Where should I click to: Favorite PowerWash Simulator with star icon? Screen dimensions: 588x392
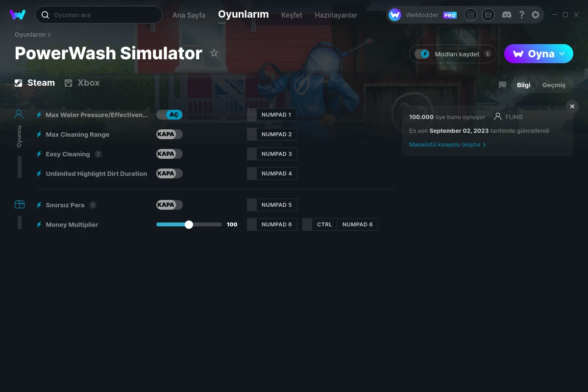click(214, 53)
